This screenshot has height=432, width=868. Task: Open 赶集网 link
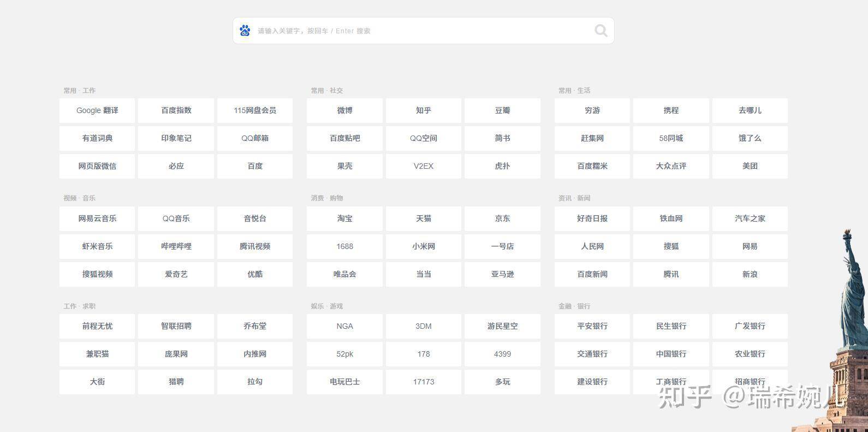592,138
